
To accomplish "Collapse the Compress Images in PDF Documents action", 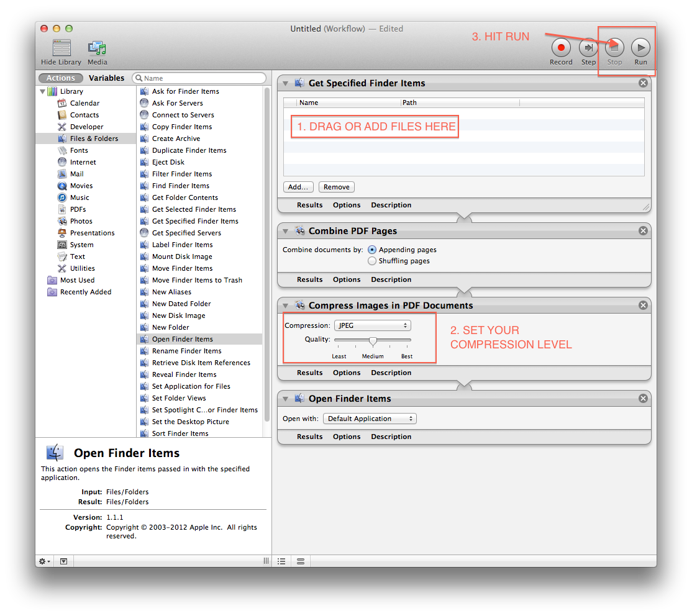I will [286, 306].
